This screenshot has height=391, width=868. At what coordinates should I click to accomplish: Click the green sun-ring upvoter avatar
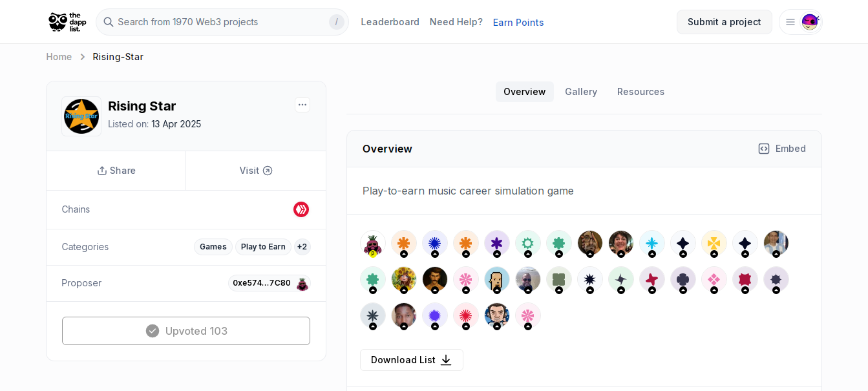[528, 244]
